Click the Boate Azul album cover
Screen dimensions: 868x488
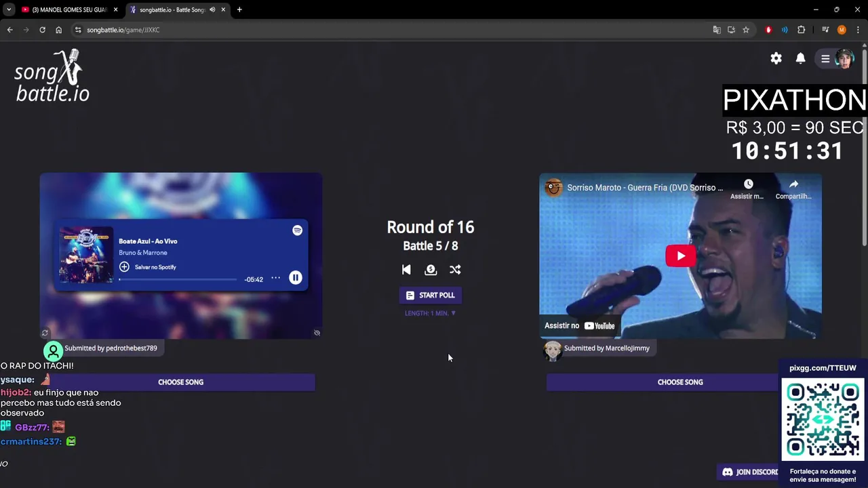86,255
